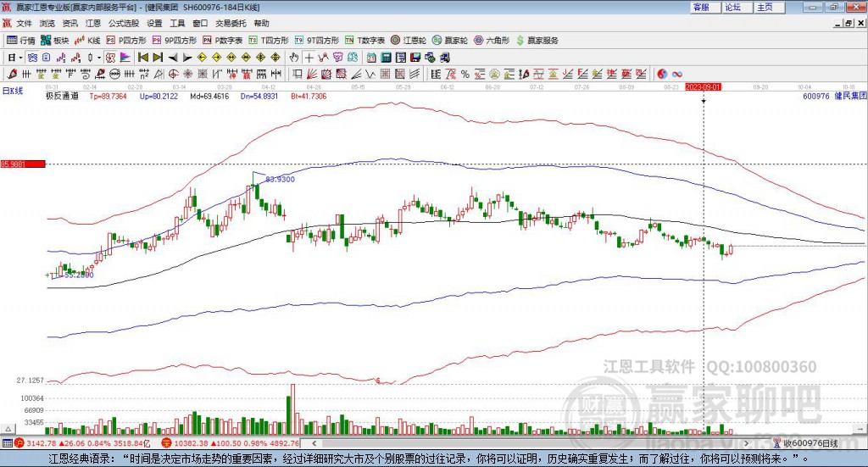Step chart right with black arrow
The width and height of the screenshot is (868, 467).
pos(187,58)
